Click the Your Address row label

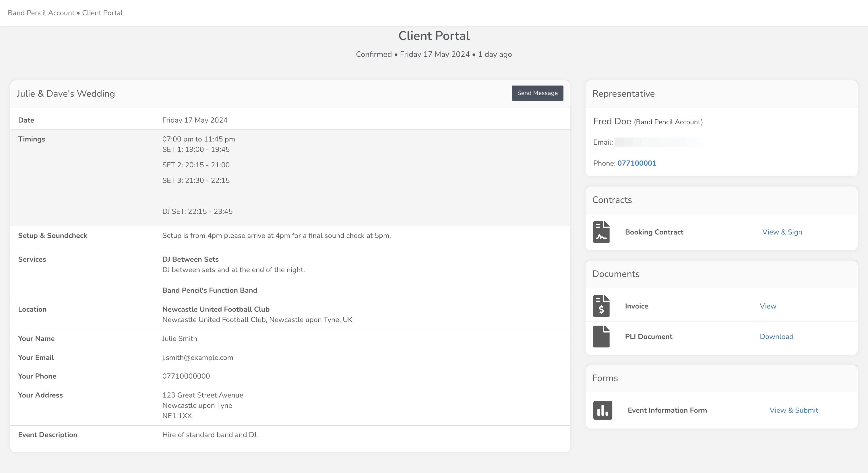pos(40,395)
